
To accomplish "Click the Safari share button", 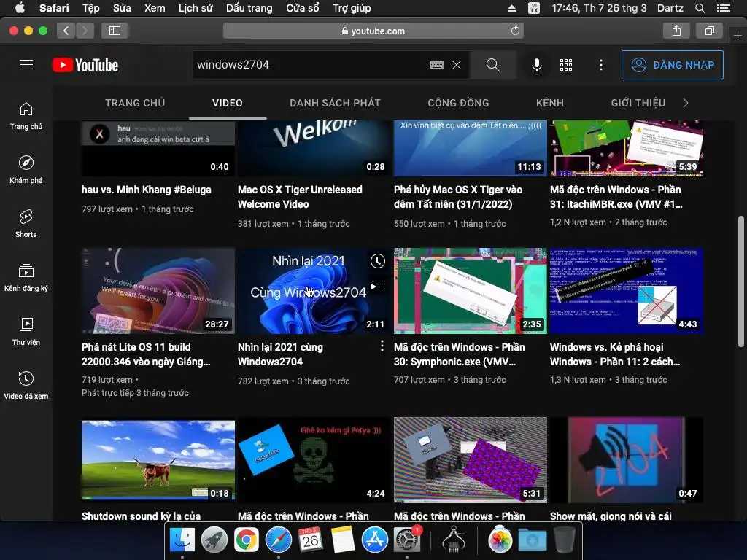I will 676,31.
